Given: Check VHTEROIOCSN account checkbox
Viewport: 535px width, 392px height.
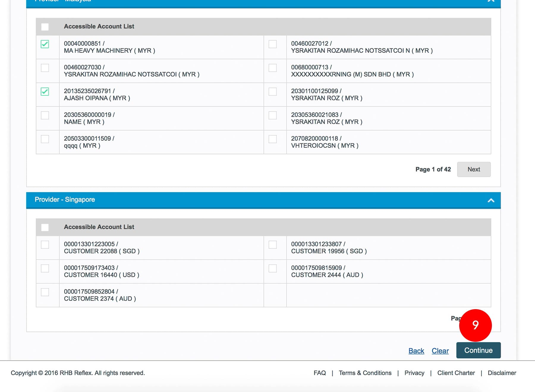Looking at the screenshot, I should point(273,139).
